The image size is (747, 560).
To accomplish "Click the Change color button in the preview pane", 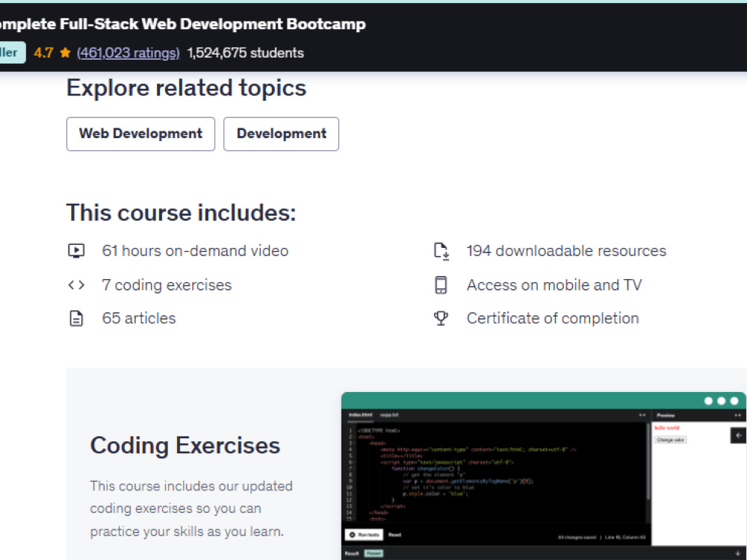I will click(x=670, y=440).
